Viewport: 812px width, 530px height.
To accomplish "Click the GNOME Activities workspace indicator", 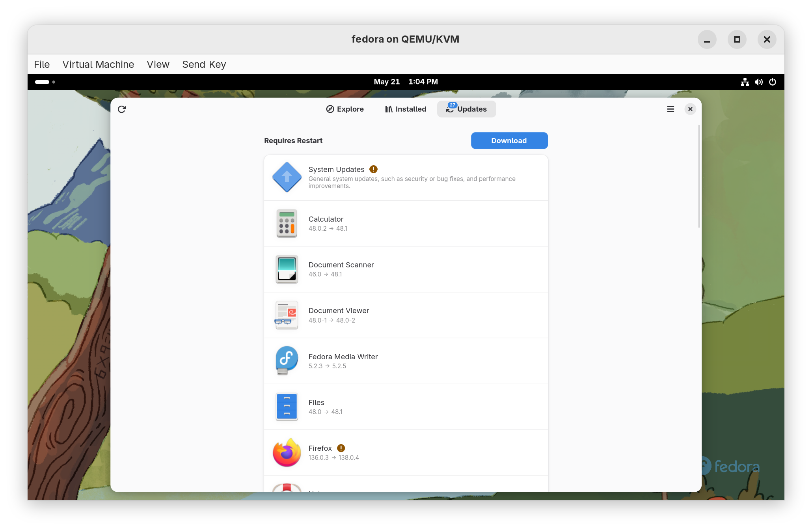I will coord(45,82).
